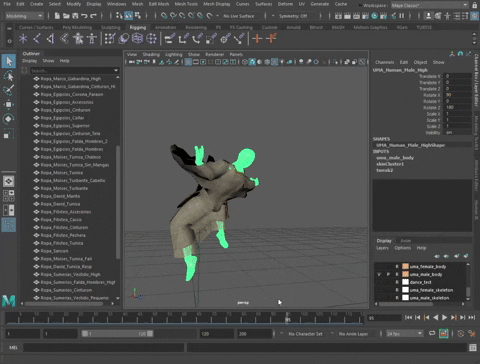Click the Create Locator shelf icon
The height and width of the screenshot is (364, 480).
tap(23, 39)
